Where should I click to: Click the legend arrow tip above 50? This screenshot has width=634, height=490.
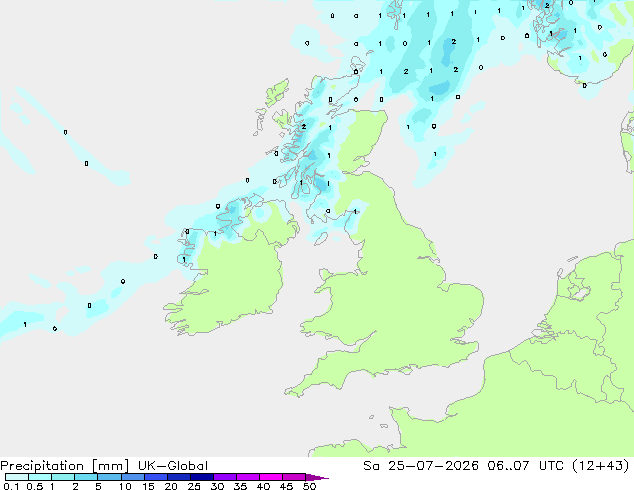click(317, 477)
